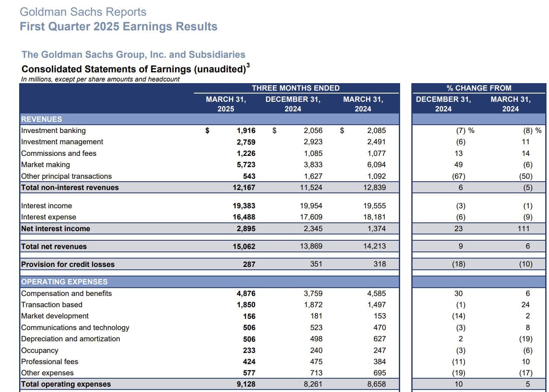Click Investment banking value 1,916

pyautogui.click(x=246, y=131)
